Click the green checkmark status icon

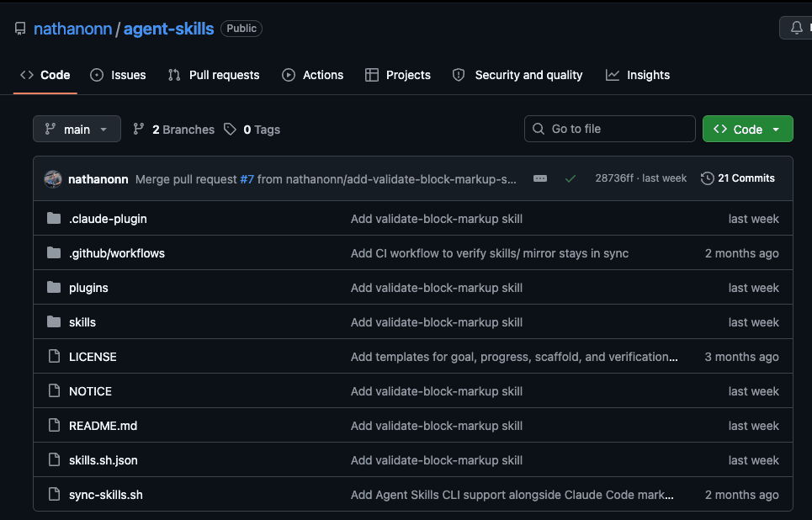tap(571, 178)
